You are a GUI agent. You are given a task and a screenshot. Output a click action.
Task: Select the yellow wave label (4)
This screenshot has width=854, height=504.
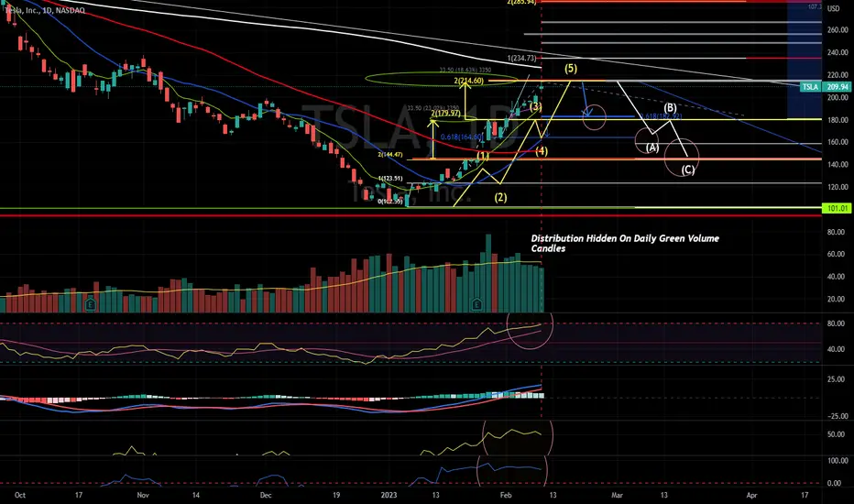coord(541,151)
